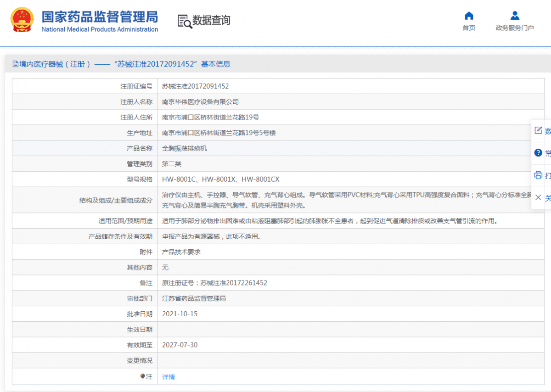Click 结构及组成/主要组成成分 label
The width and height of the screenshot is (551, 392).
pos(116,200)
